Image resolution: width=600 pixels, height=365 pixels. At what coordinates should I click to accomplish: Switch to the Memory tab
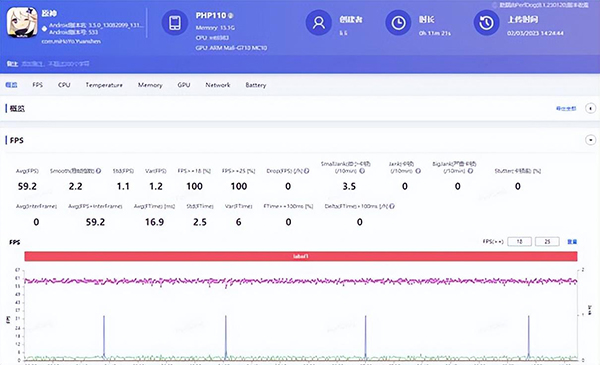click(x=150, y=85)
